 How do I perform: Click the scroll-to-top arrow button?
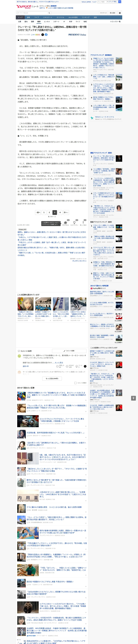133,398
